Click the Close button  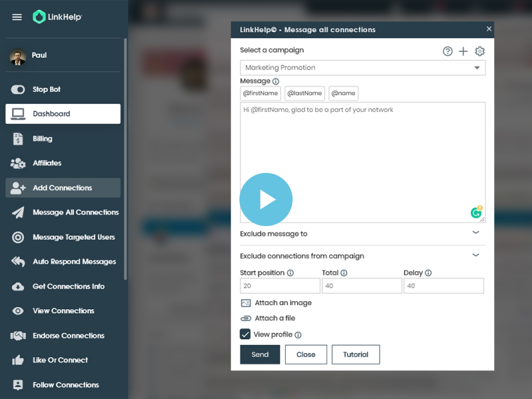[x=306, y=354]
